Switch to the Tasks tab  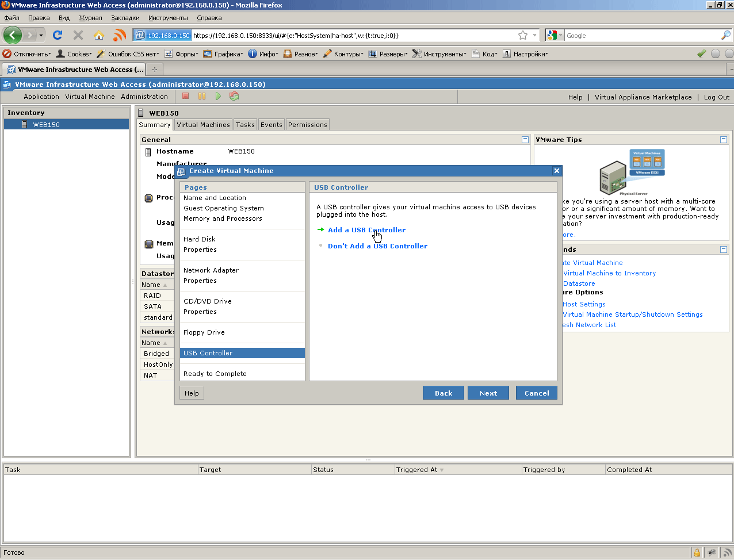pos(245,125)
